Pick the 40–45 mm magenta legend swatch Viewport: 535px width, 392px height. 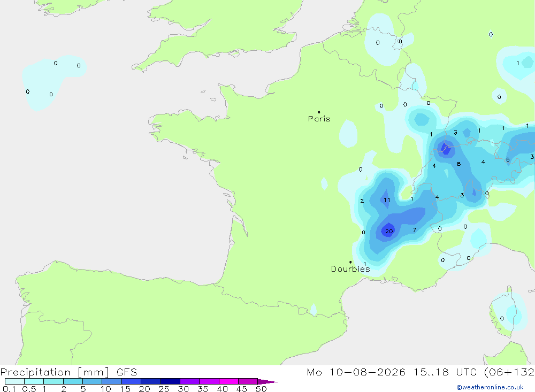click(228, 381)
